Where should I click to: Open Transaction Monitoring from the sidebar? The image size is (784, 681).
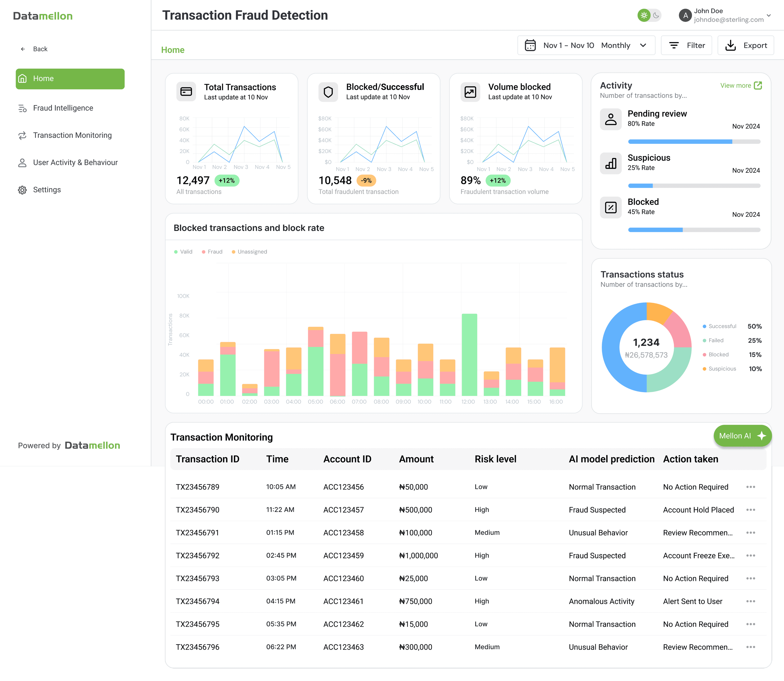point(72,135)
